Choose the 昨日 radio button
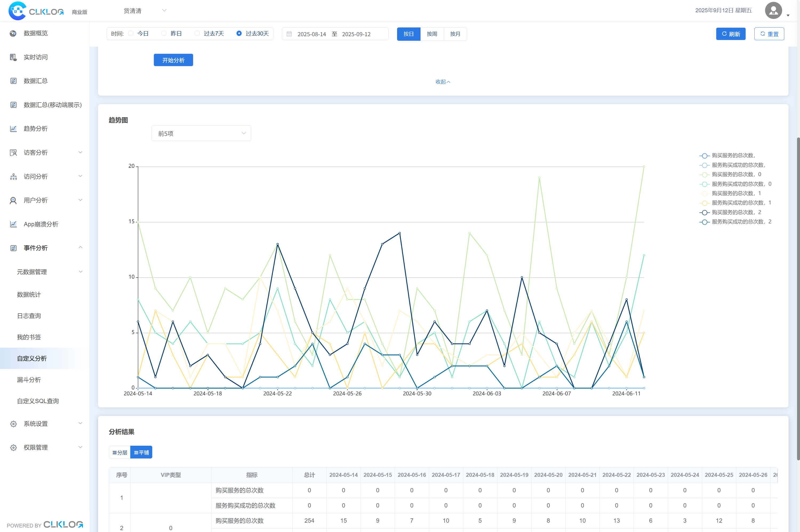The width and height of the screenshot is (800, 532). point(164,34)
